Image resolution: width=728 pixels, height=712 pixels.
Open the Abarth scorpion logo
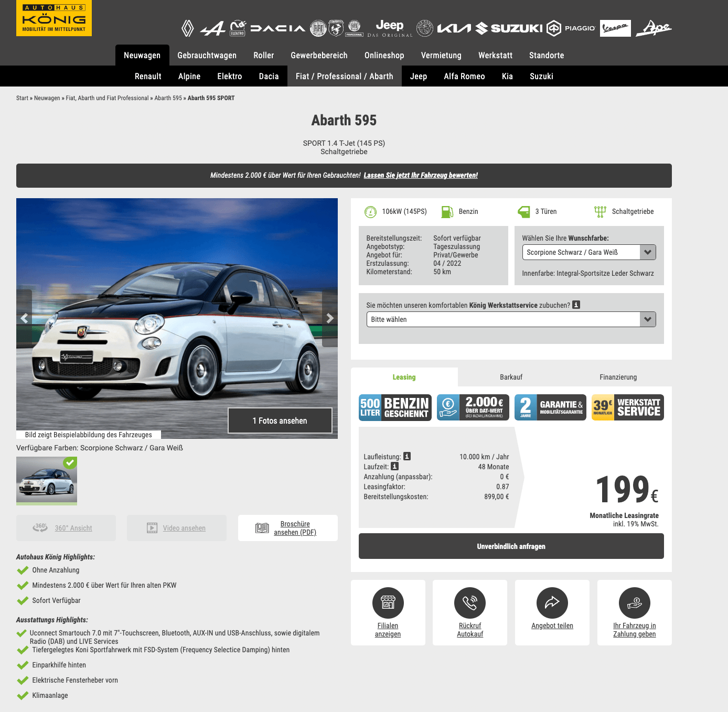click(x=336, y=28)
